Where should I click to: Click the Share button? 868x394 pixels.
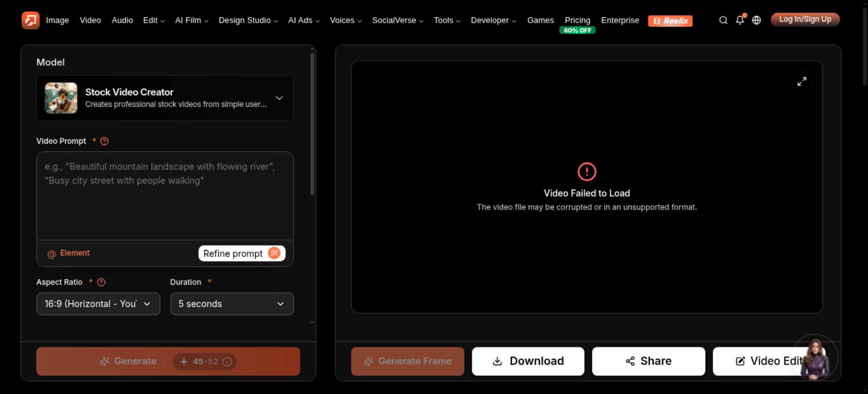pos(648,361)
